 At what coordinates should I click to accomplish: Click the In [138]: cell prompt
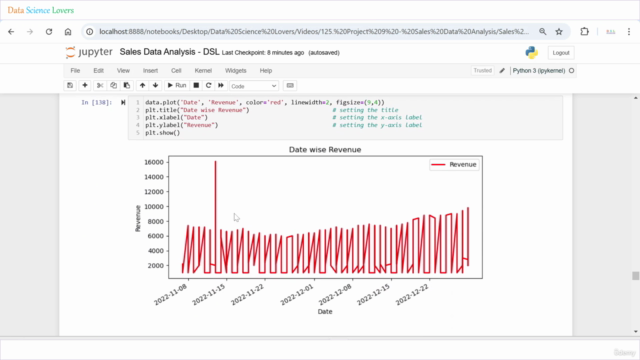pyautogui.click(x=96, y=102)
